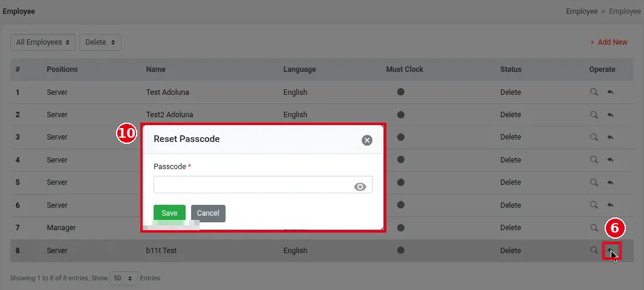This screenshot has width=644, height=290.
Task: Click the Cancel button
Action: coord(208,213)
